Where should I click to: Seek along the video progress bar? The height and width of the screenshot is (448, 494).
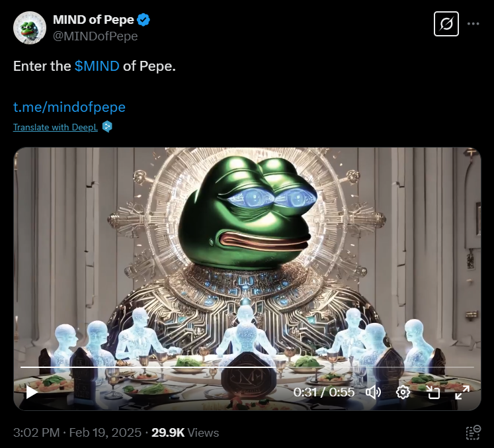coord(247,367)
